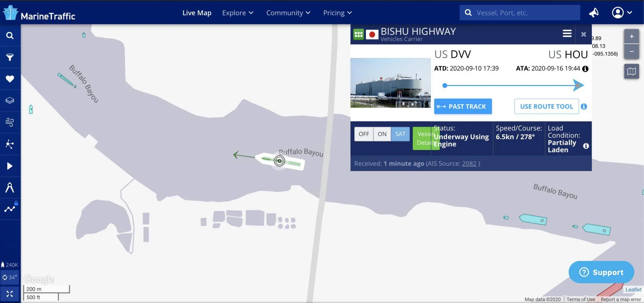Open AIS source 2082 link
This screenshot has height=303, width=644.
[x=469, y=164]
